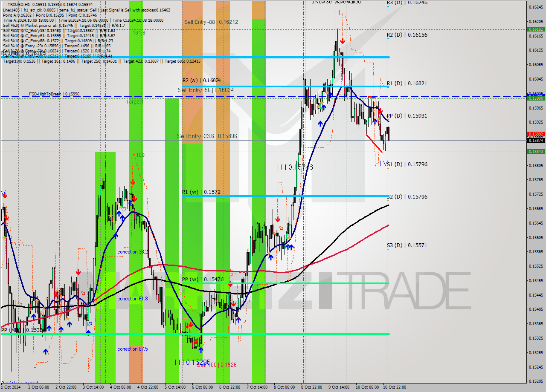Click the 0.16245 price scale value
Screen dimensions: 546x392
pos(536,7)
